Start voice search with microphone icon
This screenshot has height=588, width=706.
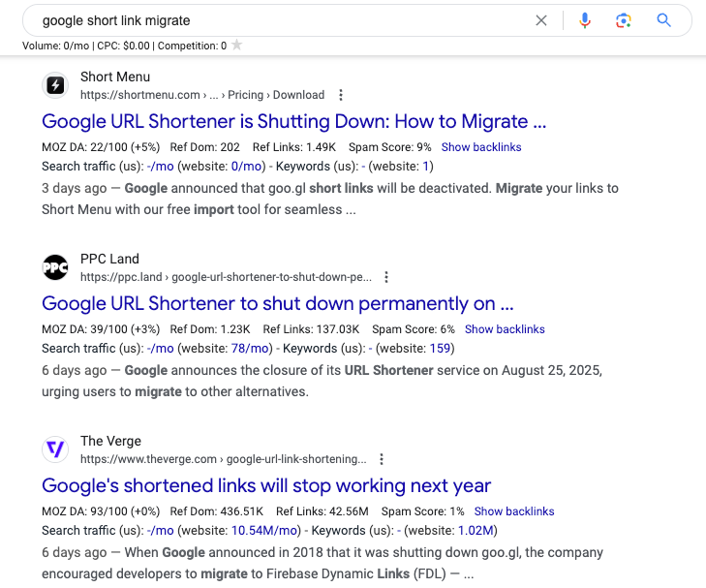[x=584, y=20]
